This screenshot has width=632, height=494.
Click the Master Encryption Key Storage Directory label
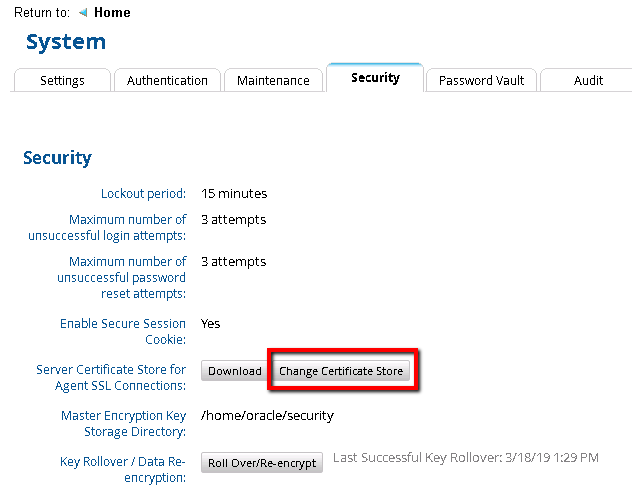pos(123,423)
